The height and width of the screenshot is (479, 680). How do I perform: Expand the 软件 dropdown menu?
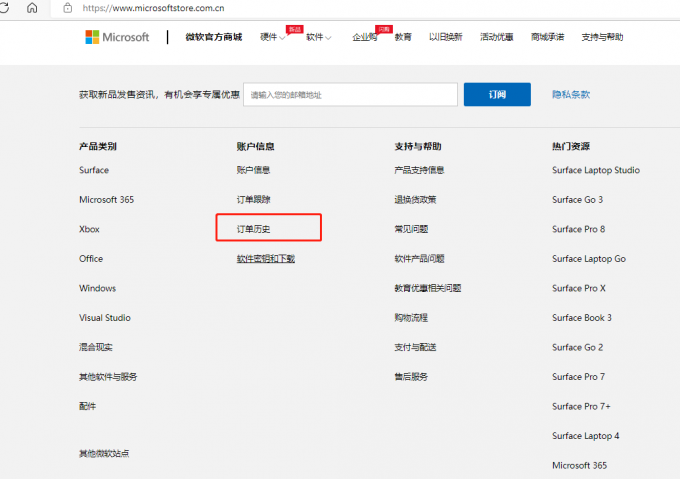(x=319, y=37)
